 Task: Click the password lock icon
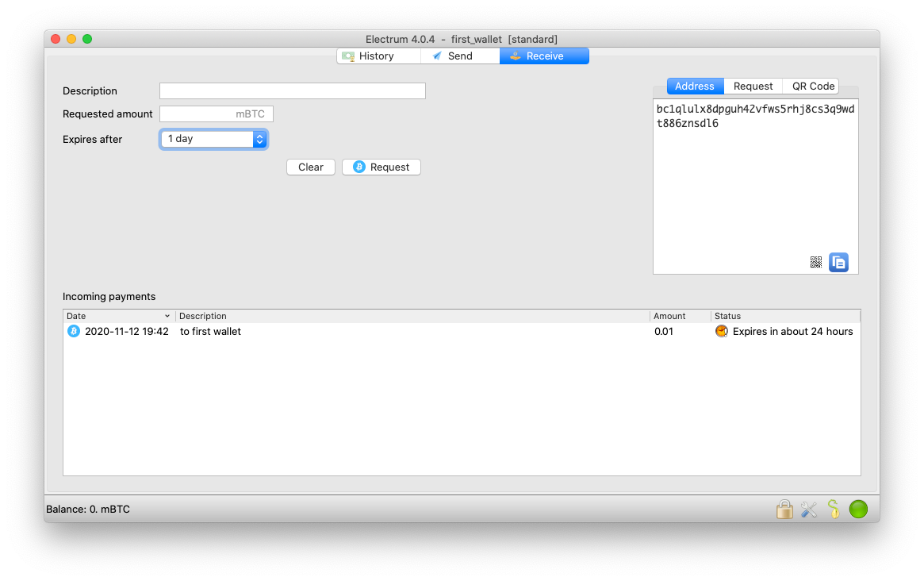[x=784, y=509]
